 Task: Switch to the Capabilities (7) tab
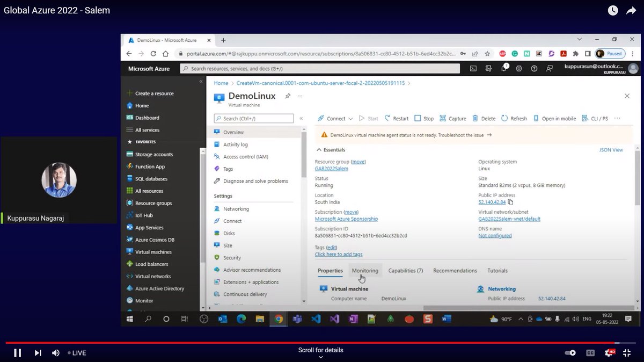click(406, 271)
